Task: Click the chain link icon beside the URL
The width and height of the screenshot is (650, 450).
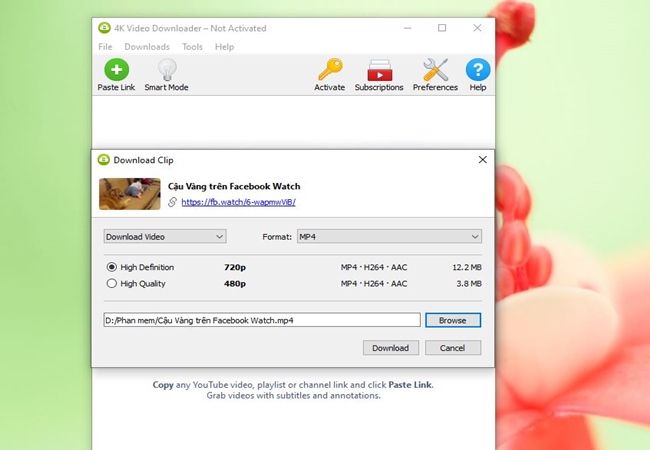Action: [172, 202]
